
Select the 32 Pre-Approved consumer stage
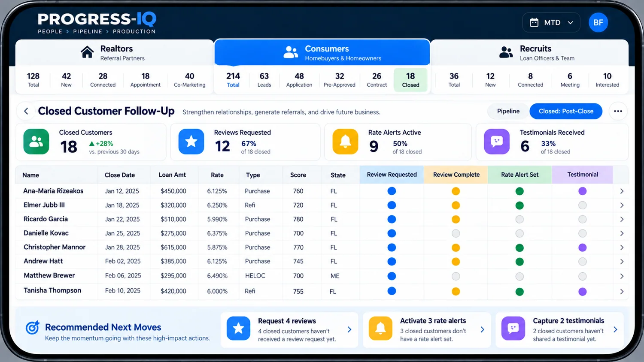click(x=339, y=80)
